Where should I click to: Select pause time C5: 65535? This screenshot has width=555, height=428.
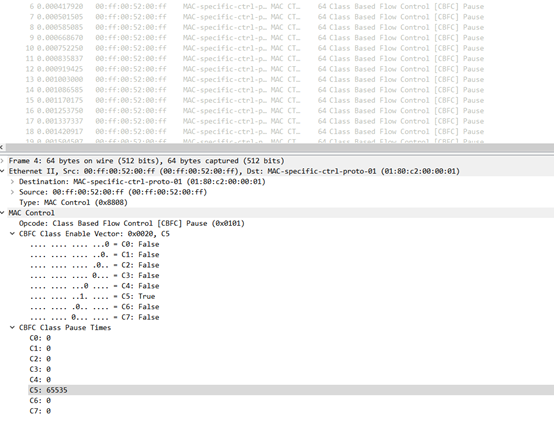(291, 390)
